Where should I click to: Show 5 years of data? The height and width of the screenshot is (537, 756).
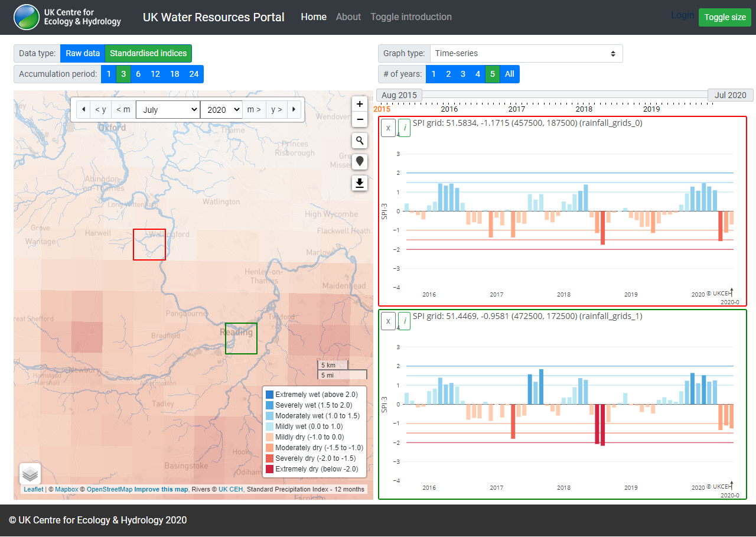point(493,74)
